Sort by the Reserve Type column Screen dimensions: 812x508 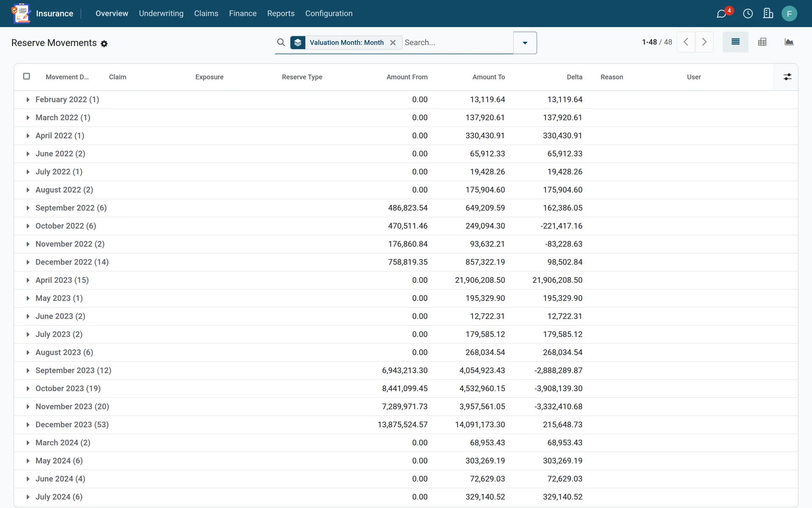click(302, 77)
